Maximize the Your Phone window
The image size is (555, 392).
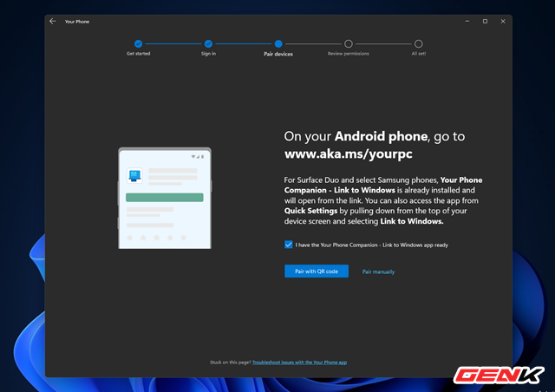[x=486, y=21]
